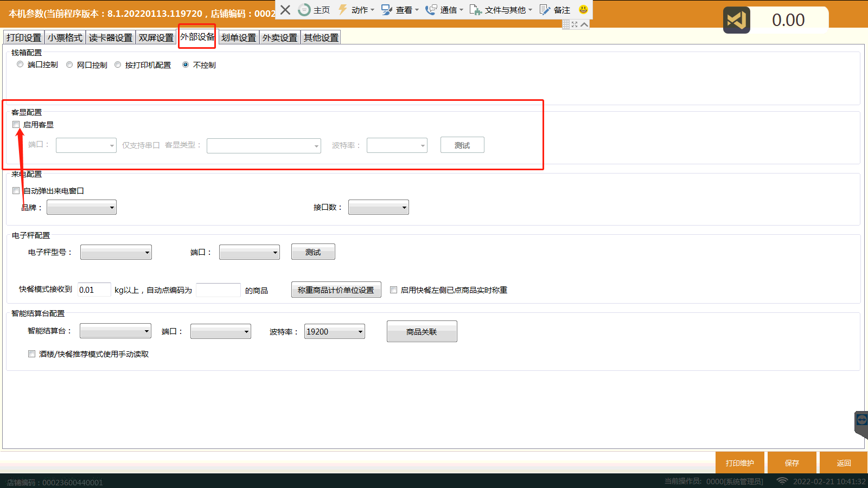Click the 当前操作员 text in status bar
The width and height of the screenshot is (868, 488).
(x=714, y=481)
